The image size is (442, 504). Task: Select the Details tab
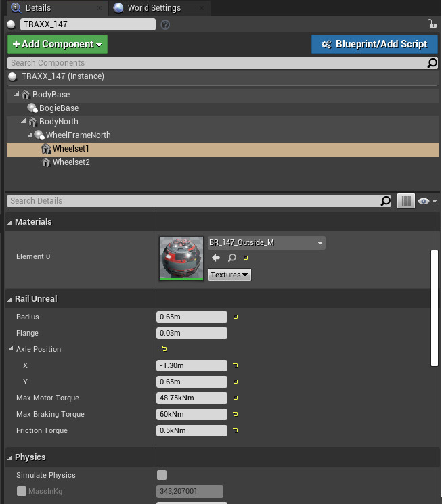[38, 8]
